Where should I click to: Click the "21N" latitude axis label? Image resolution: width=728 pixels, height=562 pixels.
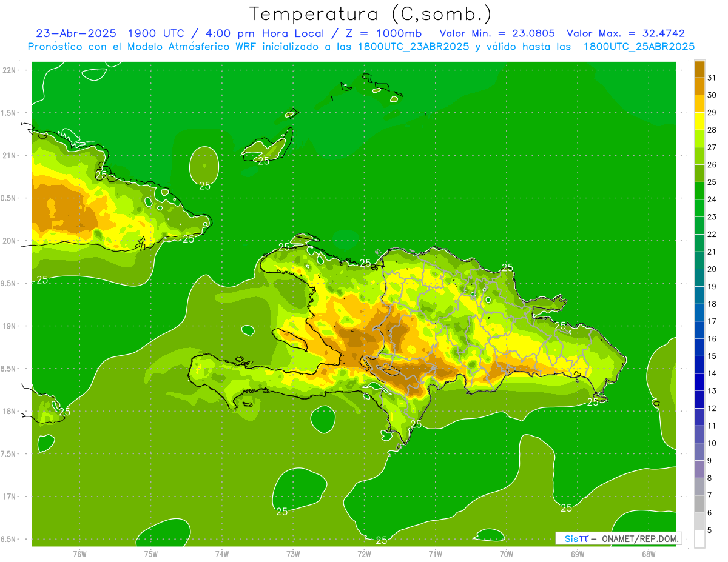[x=10, y=155]
